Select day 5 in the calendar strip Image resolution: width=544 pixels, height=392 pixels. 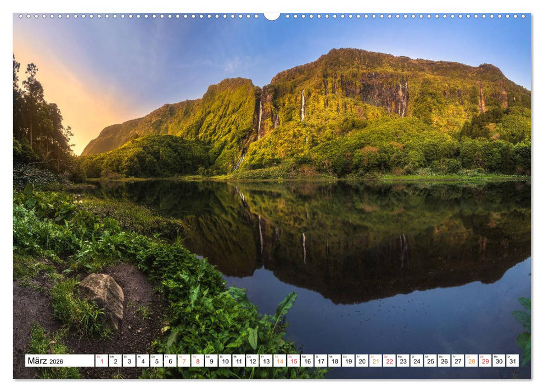click(156, 361)
